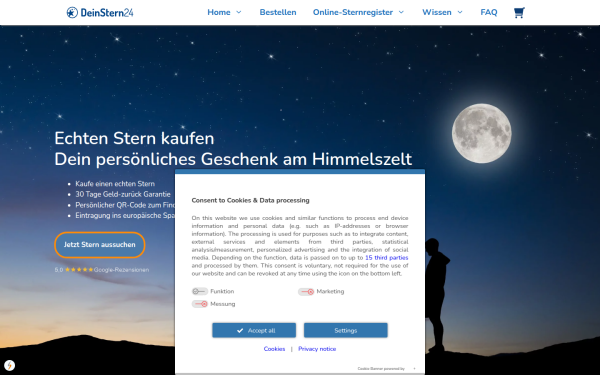Open cookie Settings button

pos(346,330)
